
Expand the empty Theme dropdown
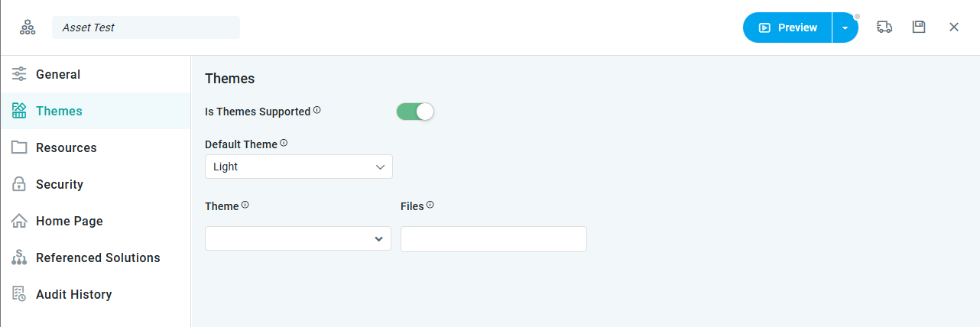pos(298,238)
